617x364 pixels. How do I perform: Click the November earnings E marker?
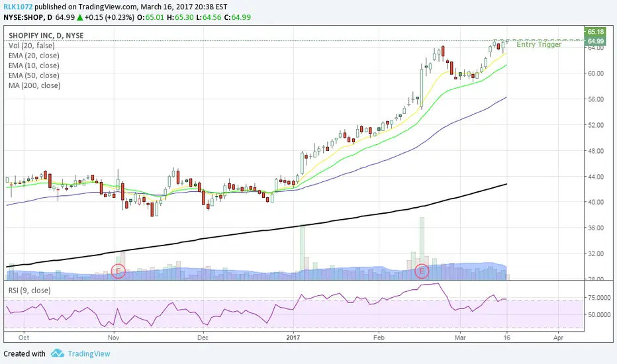click(118, 271)
